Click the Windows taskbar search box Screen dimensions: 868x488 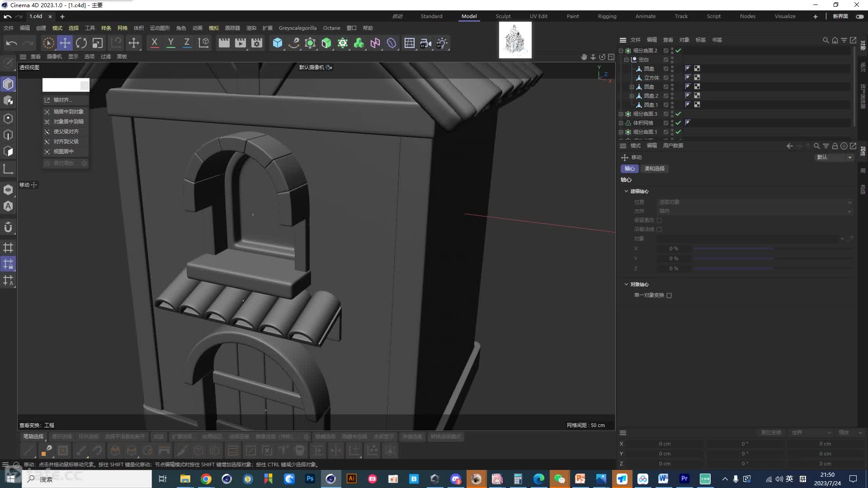87,479
